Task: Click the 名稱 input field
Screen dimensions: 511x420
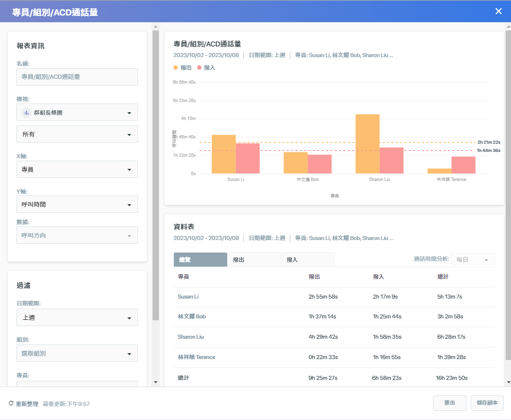Action: 77,77
